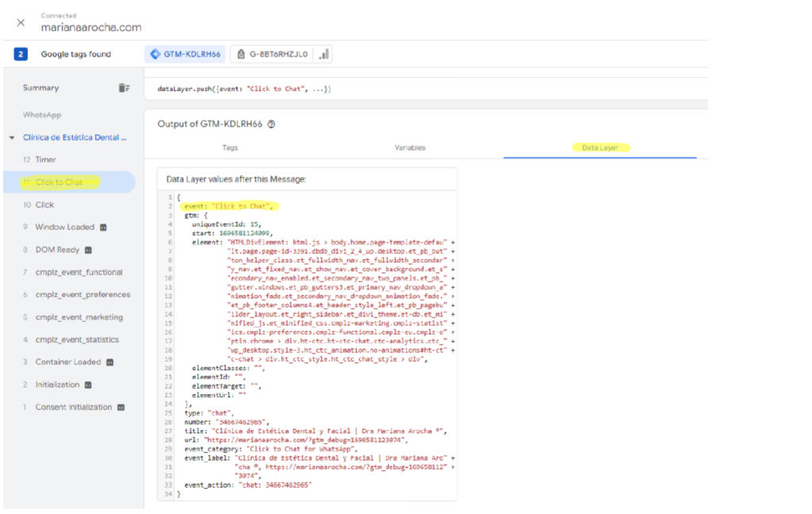Viewport: 812px width, 514px height.
Task: Click the marianaarocha.com connected domain title
Action: [x=91, y=28]
